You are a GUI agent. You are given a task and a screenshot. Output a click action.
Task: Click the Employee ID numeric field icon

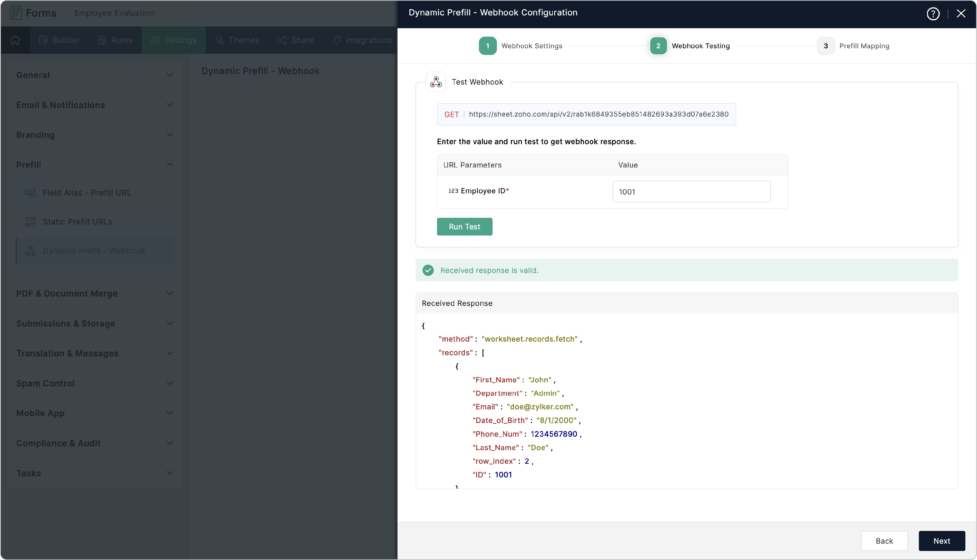452,190
